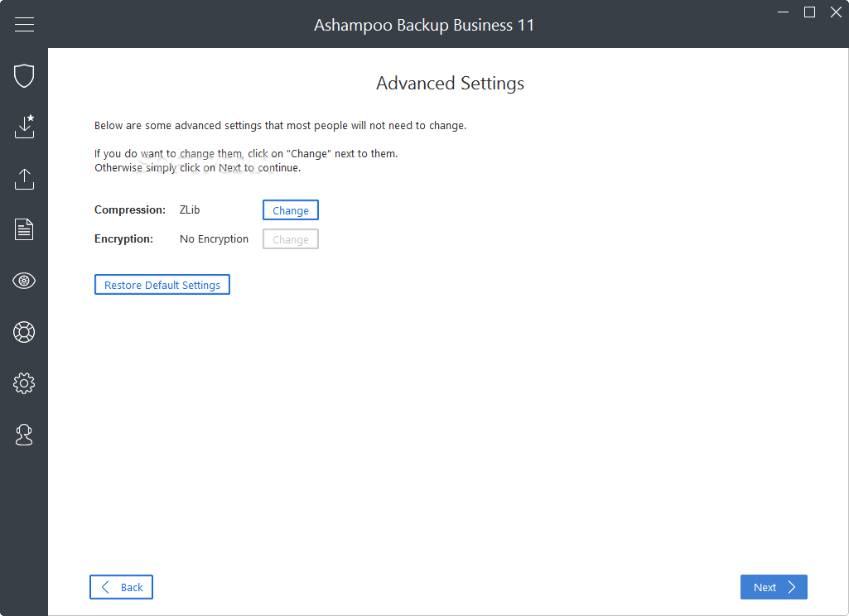849x616 pixels.
Task: Click the Advanced Settings heading
Action: (x=450, y=84)
